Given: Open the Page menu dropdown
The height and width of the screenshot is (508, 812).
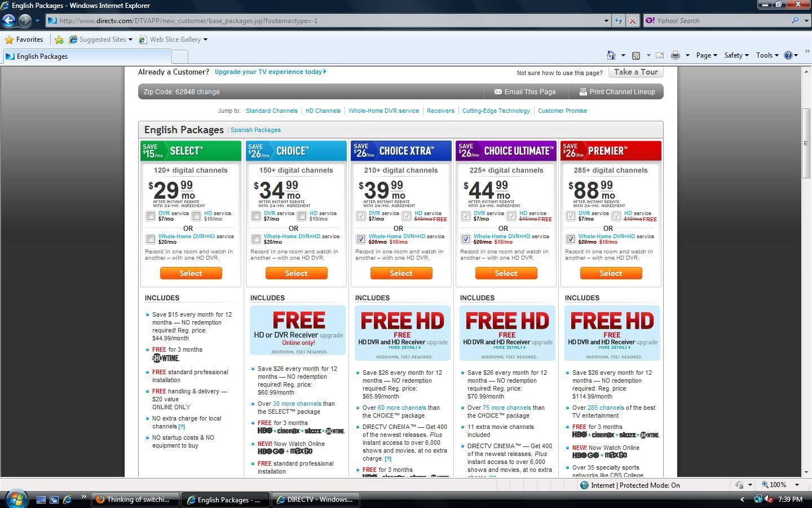Looking at the screenshot, I should pyautogui.click(x=706, y=55).
